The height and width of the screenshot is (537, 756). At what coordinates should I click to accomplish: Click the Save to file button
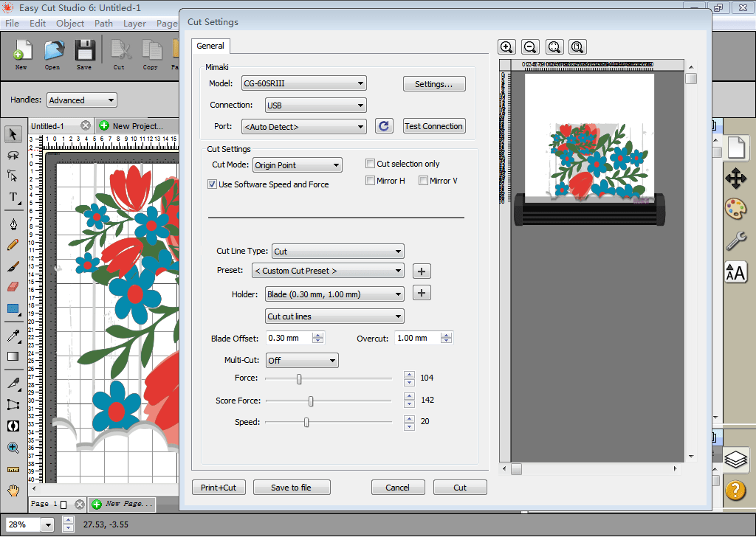pyautogui.click(x=291, y=488)
